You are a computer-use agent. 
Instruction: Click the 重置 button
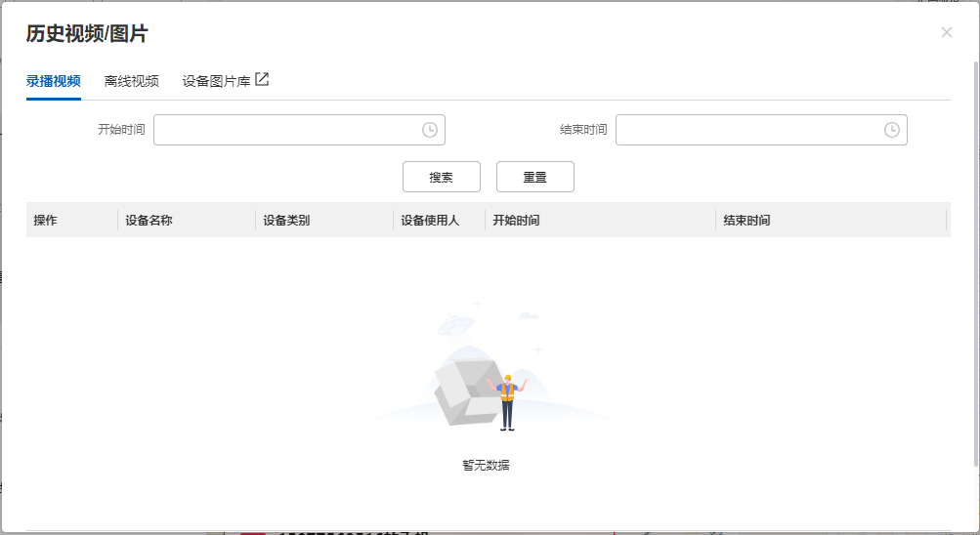click(x=535, y=177)
